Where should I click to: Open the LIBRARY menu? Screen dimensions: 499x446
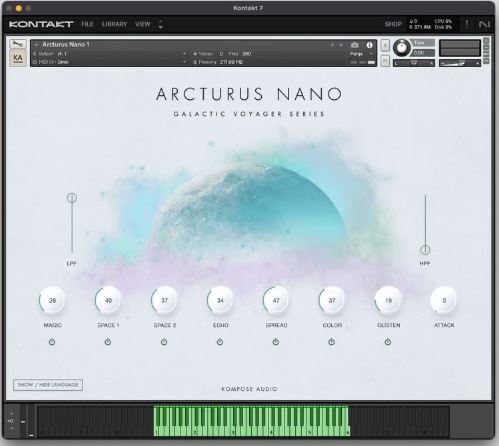point(114,24)
